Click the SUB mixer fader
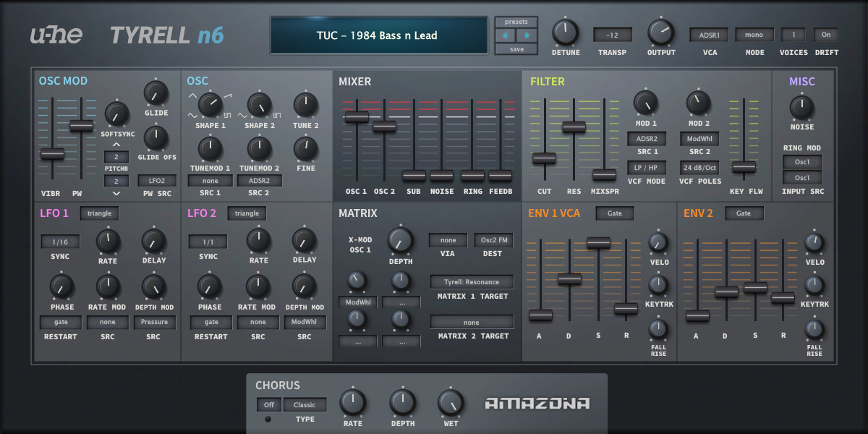The height and width of the screenshot is (434, 868). 414,175
